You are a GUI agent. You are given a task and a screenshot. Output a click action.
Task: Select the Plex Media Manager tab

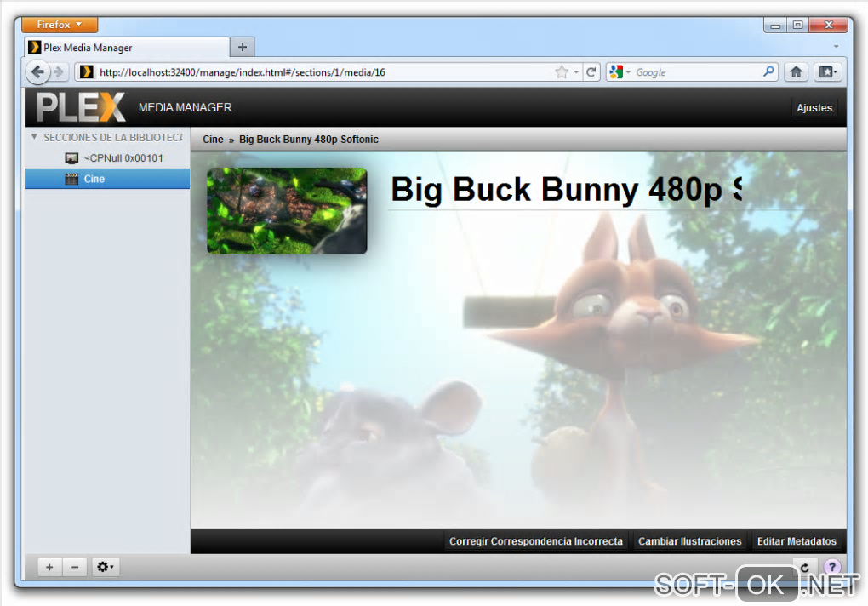126,48
